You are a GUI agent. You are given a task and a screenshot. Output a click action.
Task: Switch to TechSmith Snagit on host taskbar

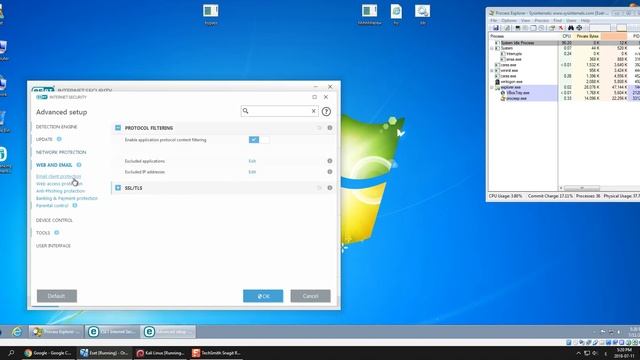(x=217, y=353)
